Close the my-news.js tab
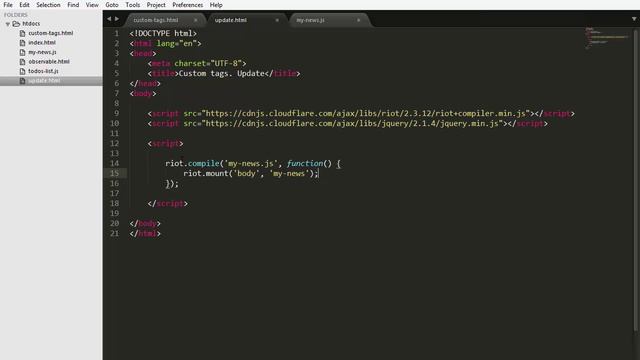Viewport: 640px width, 360px height. click(x=359, y=20)
